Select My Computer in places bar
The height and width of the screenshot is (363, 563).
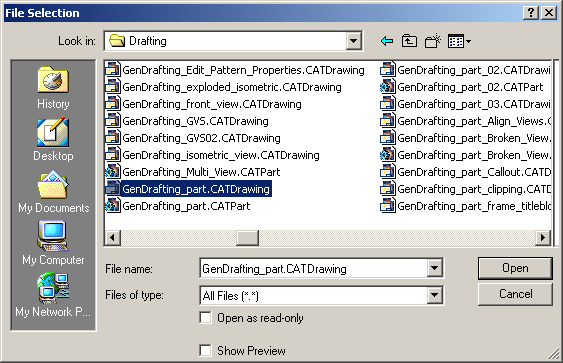click(53, 243)
